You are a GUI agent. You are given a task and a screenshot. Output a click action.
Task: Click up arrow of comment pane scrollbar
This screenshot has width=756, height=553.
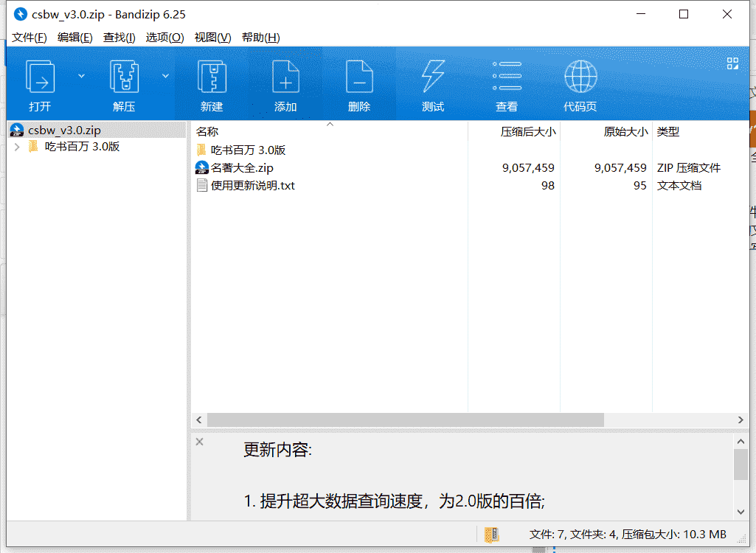(x=741, y=441)
